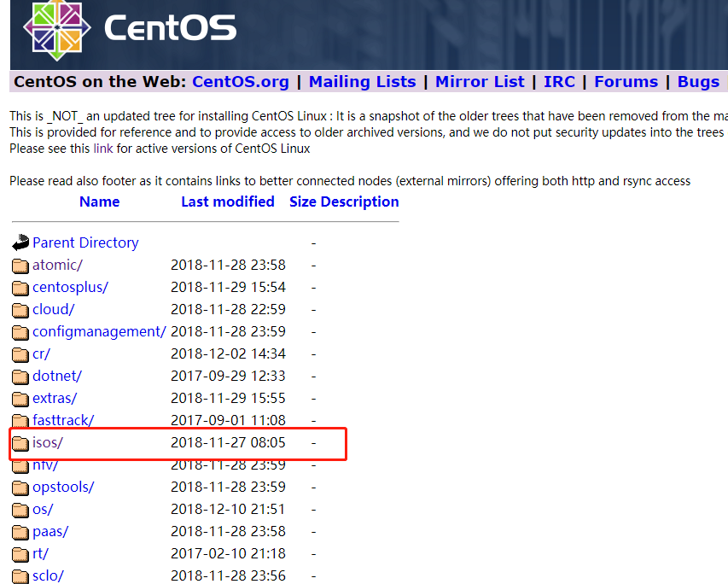Open the paas/ directory
This screenshot has width=728, height=584.
(50, 532)
